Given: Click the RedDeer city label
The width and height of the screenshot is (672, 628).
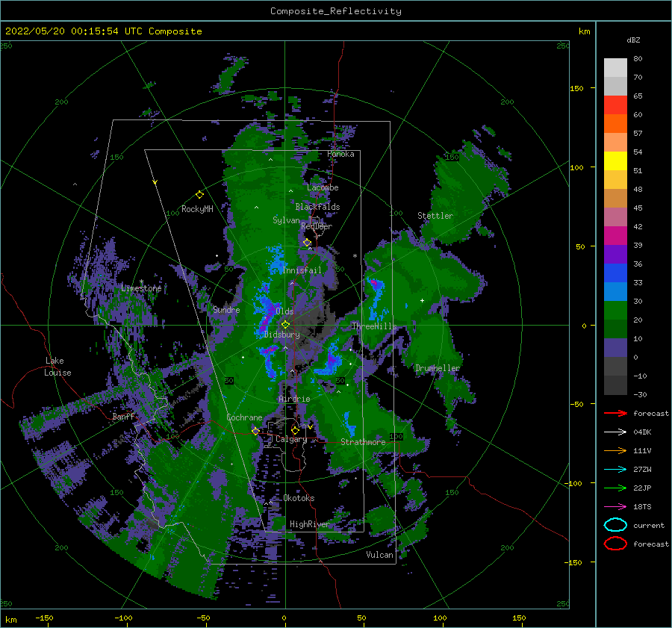Looking at the screenshot, I should (317, 226).
